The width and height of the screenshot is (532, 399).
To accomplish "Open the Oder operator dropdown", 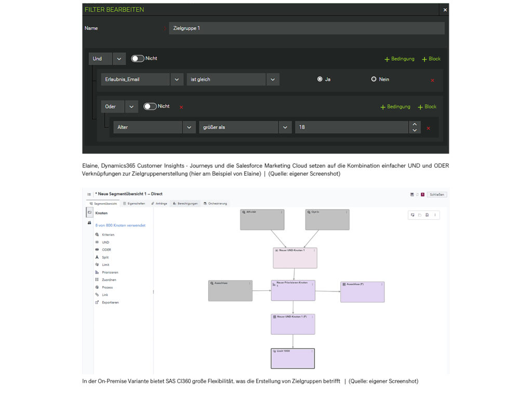I will [x=131, y=107].
